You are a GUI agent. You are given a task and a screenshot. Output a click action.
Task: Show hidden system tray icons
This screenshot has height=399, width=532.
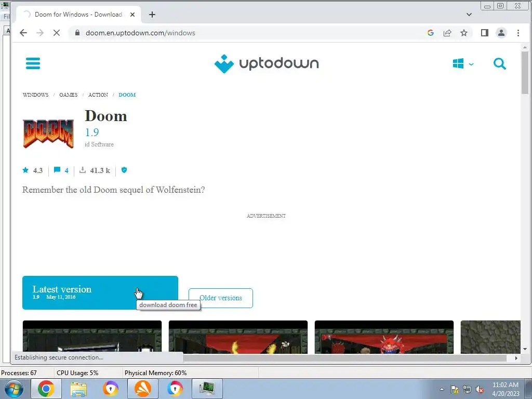click(x=442, y=389)
